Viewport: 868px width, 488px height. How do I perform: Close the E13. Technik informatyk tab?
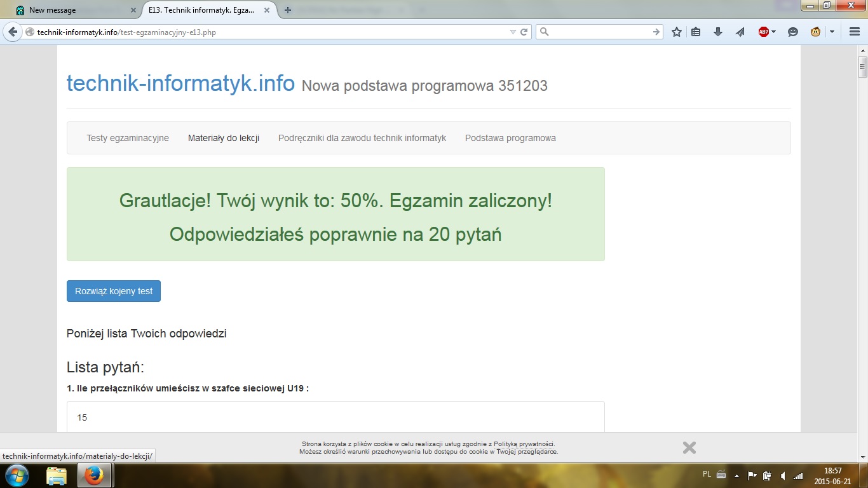click(x=267, y=10)
